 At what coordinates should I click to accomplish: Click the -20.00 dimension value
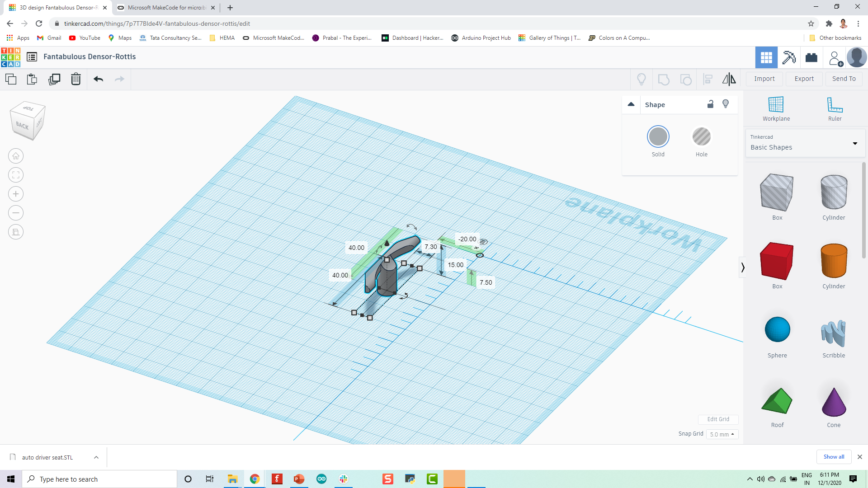[467, 239]
